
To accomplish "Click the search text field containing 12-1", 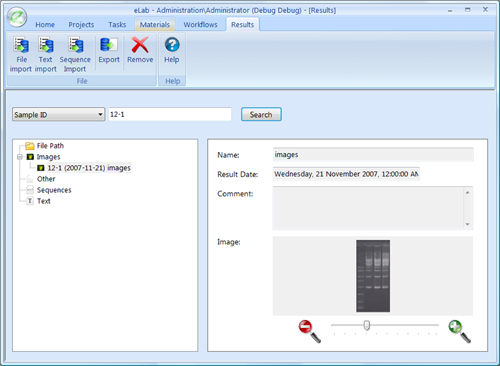I will point(170,114).
